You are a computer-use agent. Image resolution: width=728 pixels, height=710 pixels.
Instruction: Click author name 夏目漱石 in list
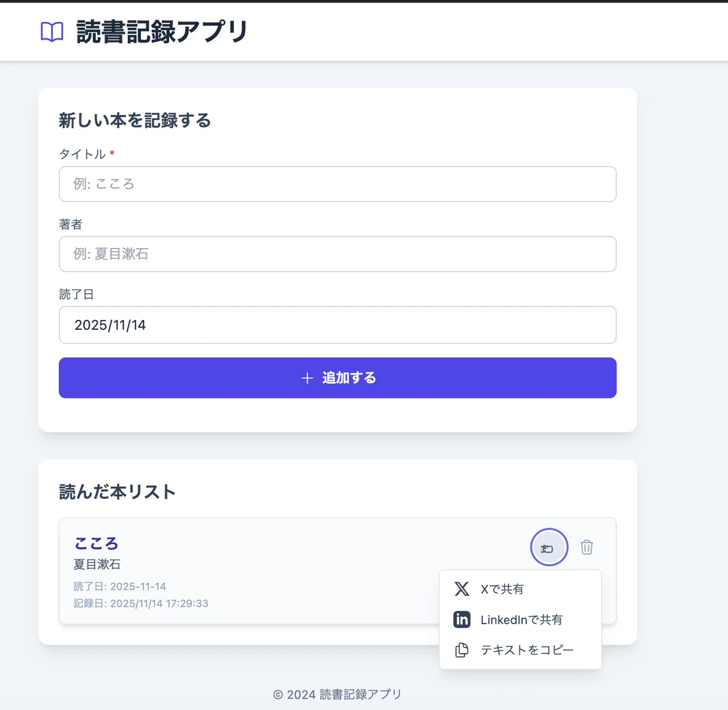(x=97, y=564)
